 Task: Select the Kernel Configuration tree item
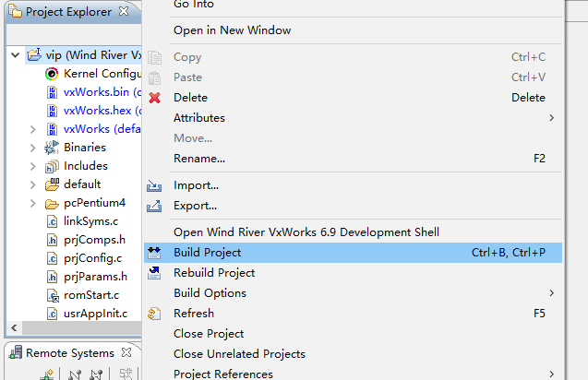point(102,74)
